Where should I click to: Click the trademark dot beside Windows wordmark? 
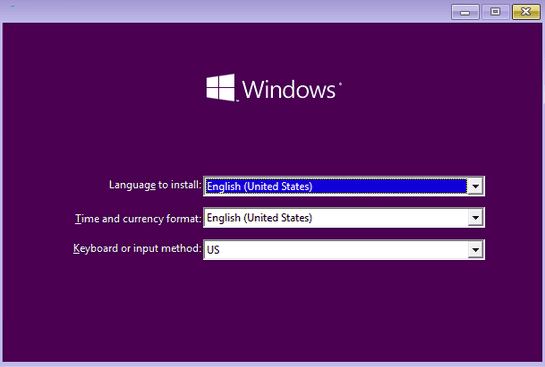coord(340,83)
